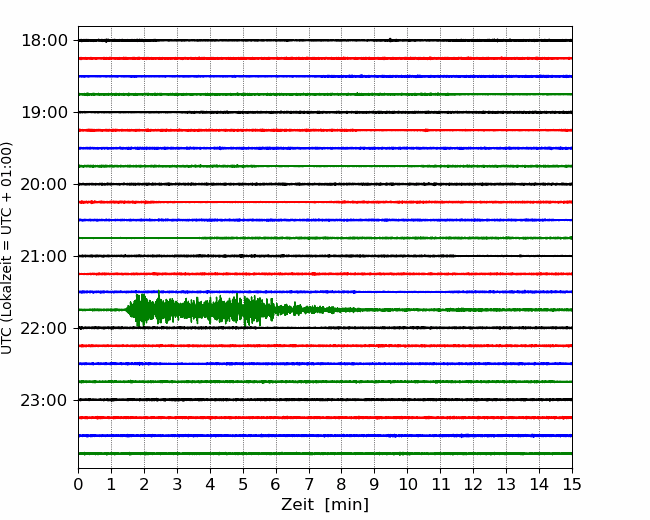Click the 'UTC (Lokalzeit = UTC + 01:00)' axis title
This screenshot has height=520, width=650.
click(x=7, y=248)
